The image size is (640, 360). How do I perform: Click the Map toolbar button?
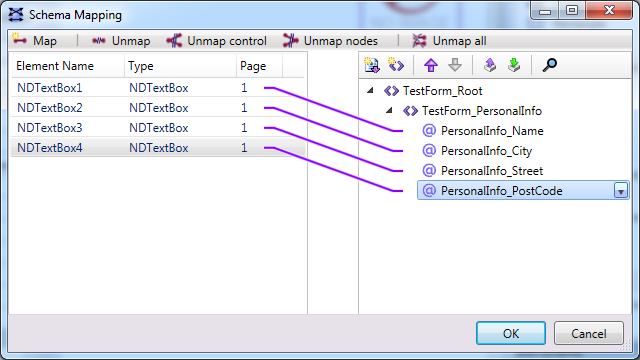pos(35,41)
